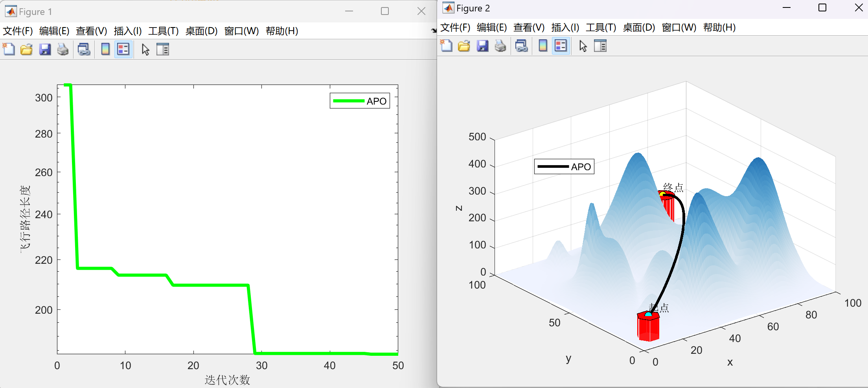Open Property Inspector in Figure 2 toolbar
Image resolution: width=868 pixels, height=388 pixels.
point(600,46)
